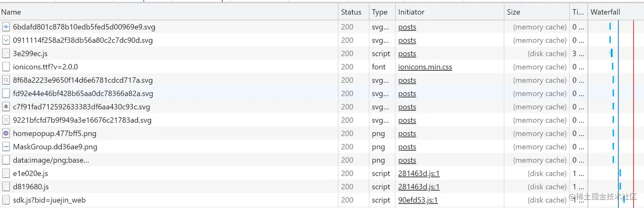Click icon beside MaskGroup.dd36ae9.png

6,147
